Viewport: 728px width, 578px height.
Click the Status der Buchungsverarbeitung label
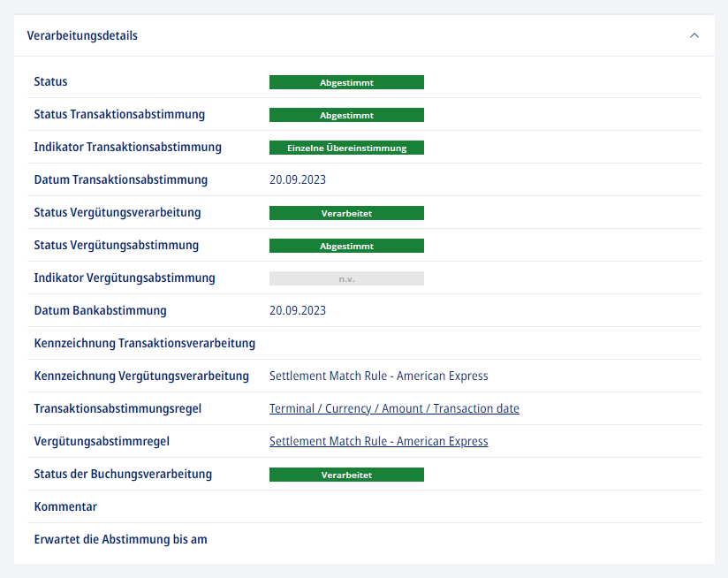123,474
